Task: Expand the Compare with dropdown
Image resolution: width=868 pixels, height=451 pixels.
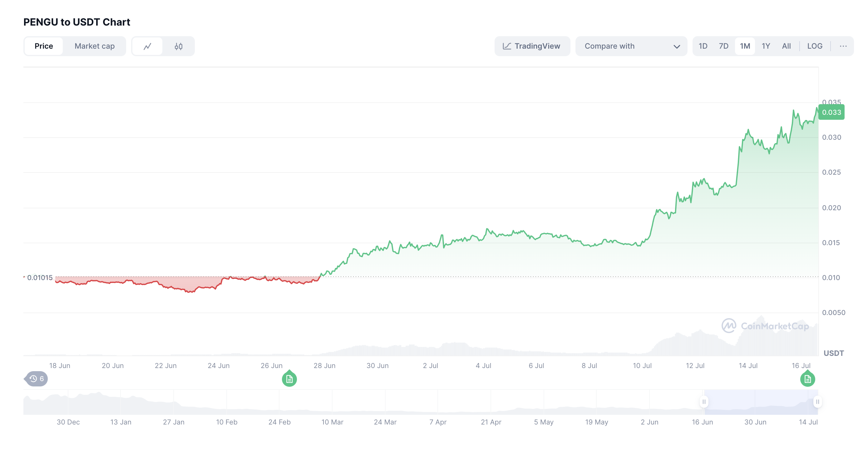Action: [631, 46]
